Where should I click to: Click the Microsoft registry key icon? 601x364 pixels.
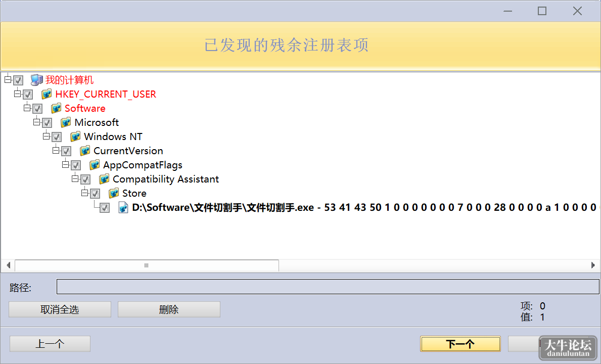tap(66, 123)
